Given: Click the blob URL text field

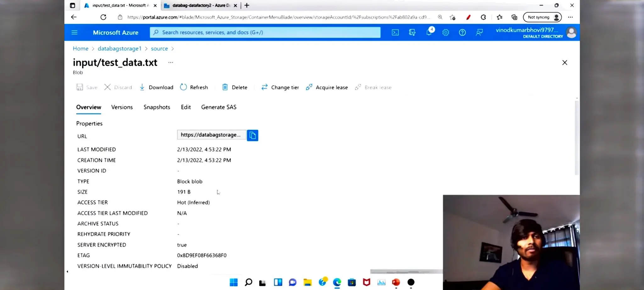Looking at the screenshot, I should (212, 135).
